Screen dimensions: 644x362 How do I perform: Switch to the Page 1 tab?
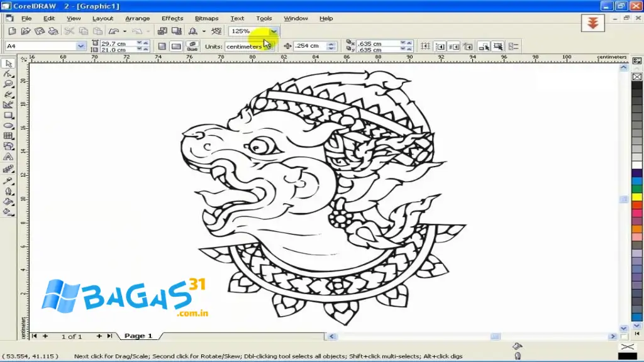137,335
